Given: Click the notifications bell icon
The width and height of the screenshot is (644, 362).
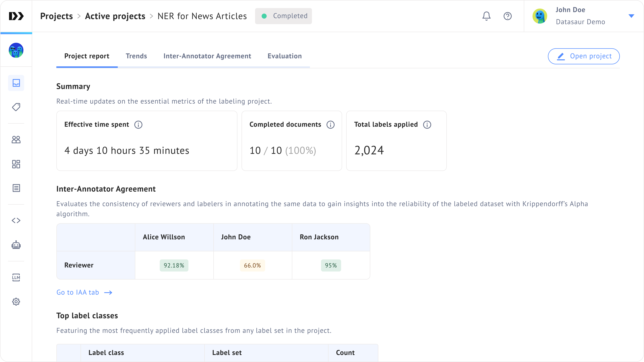Looking at the screenshot, I should [x=486, y=16].
